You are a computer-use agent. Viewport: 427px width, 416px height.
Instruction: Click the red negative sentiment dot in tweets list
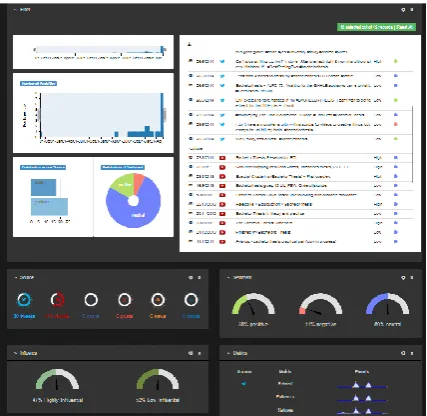[x=396, y=124]
